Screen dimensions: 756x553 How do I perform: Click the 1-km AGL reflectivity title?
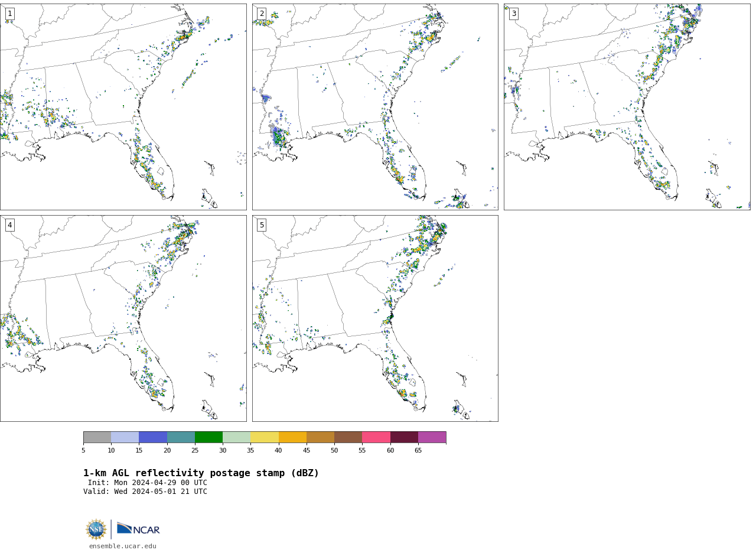click(x=201, y=473)
